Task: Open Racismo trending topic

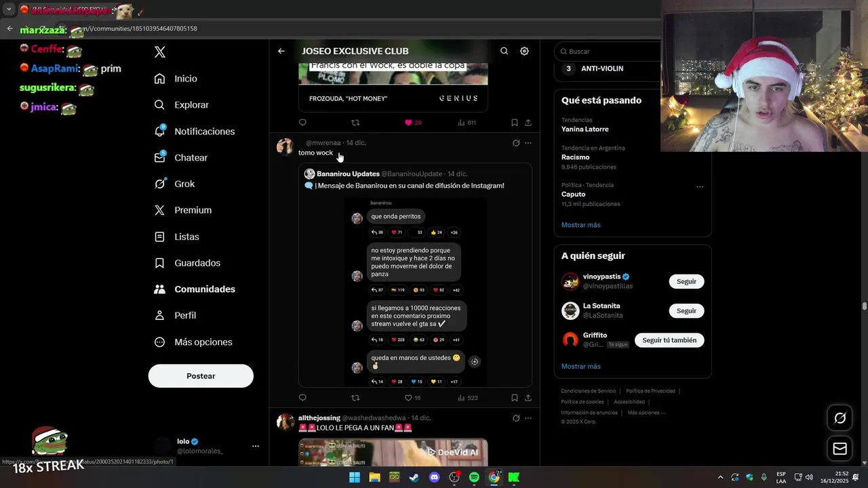Action: [x=575, y=157]
